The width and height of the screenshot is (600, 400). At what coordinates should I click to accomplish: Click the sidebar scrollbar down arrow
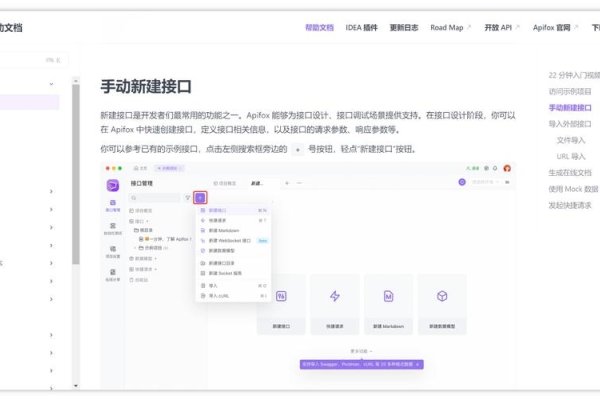(76, 385)
